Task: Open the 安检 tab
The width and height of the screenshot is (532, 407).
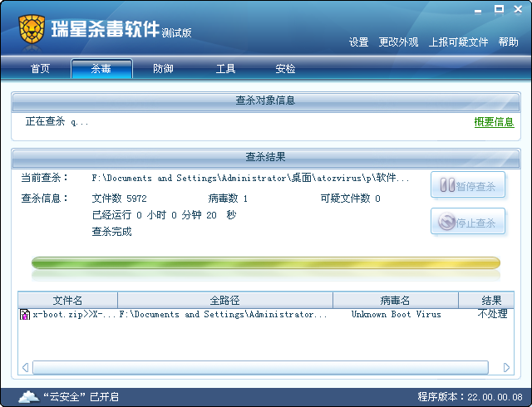Action: (285, 69)
